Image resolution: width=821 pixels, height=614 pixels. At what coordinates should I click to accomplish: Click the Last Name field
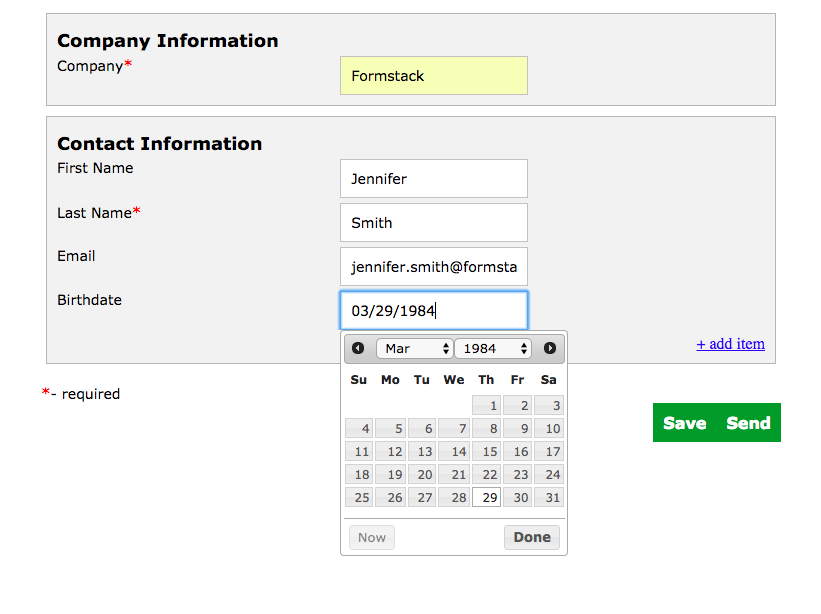tap(433, 223)
